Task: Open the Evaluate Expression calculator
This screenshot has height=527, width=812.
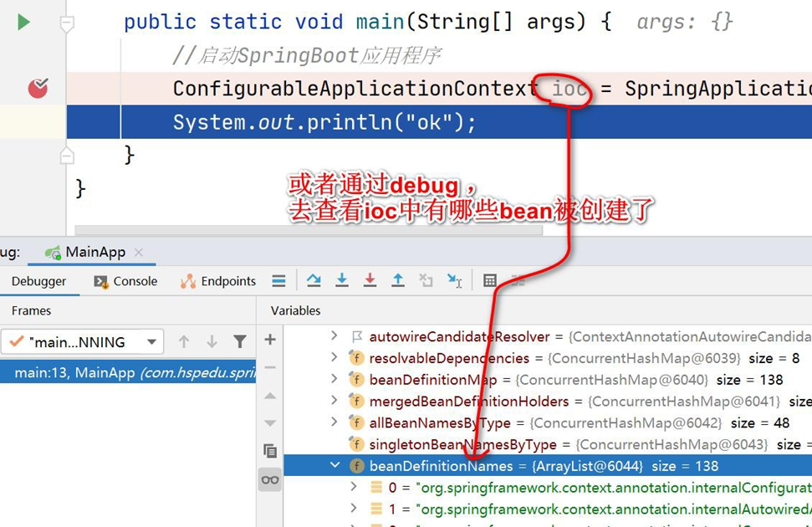Action: coord(491,281)
